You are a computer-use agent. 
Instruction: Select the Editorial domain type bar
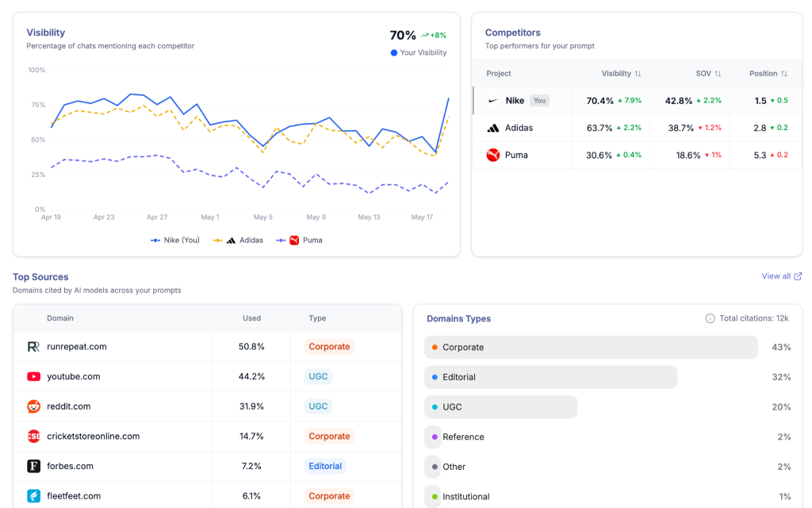[550, 377]
